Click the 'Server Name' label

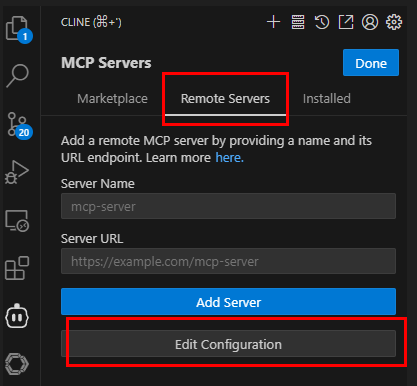click(98, 184)
